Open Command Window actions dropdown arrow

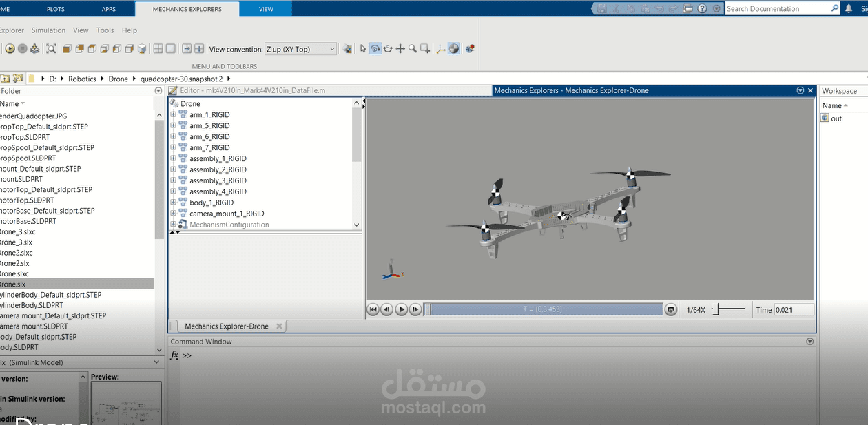tap(809, 342)
